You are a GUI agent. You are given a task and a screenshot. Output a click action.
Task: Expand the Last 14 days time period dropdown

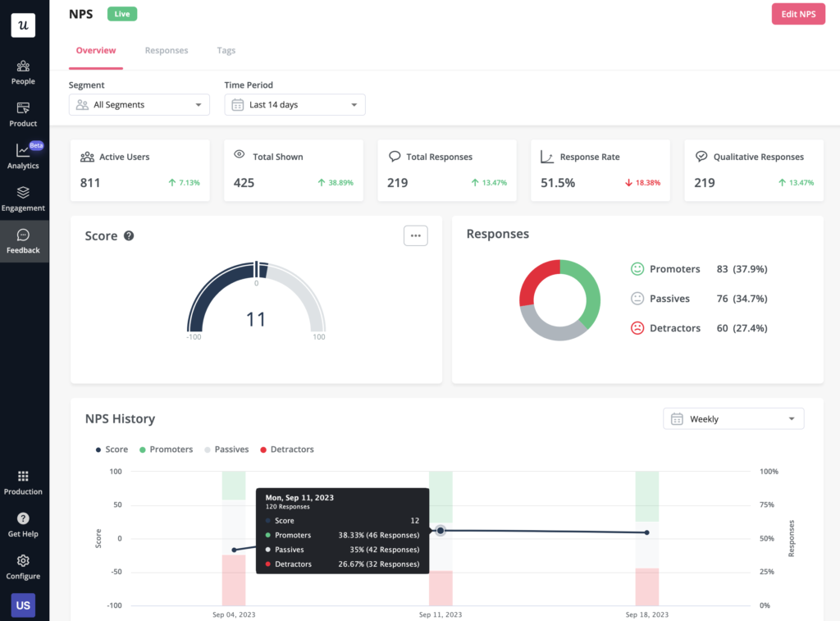click(x=294, y=104)
